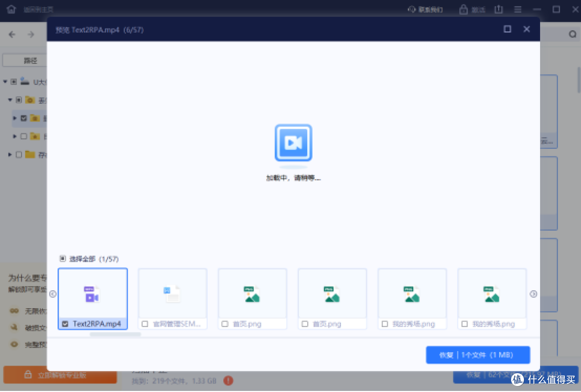Uncheck the Text2RPA.mp4 checkbox

tap(65, 324)
